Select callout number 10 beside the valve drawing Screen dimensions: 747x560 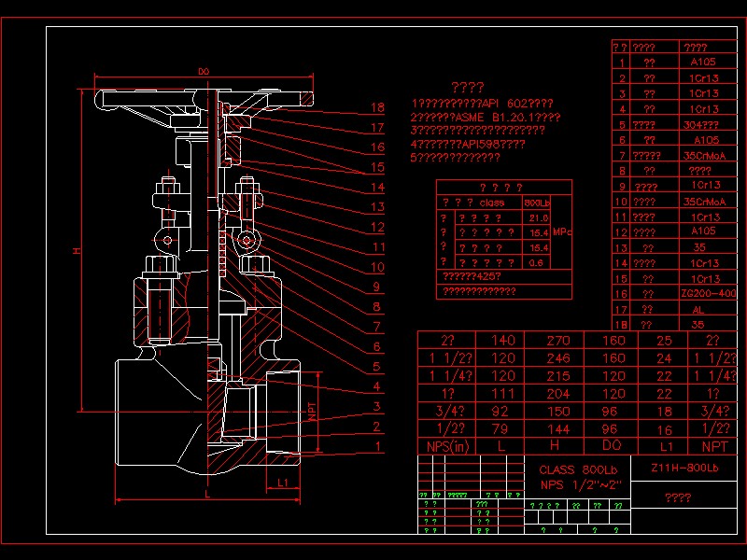[378, 267]
